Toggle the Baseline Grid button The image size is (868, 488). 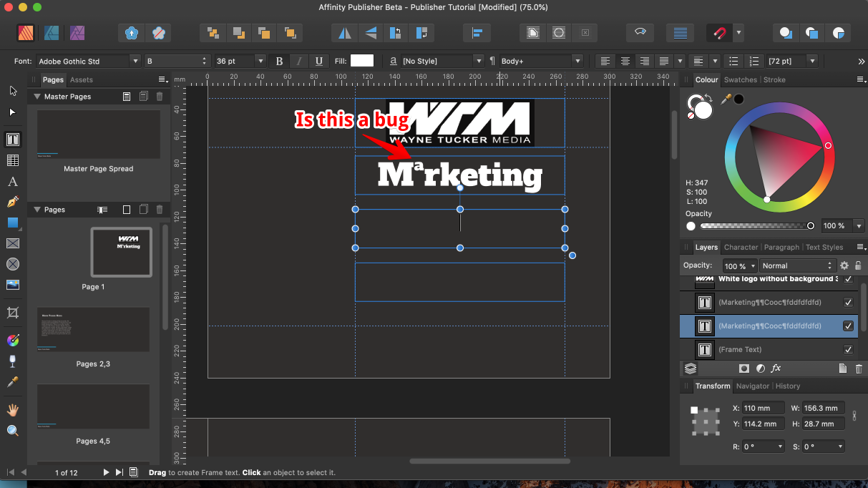[x=680, y=33]
